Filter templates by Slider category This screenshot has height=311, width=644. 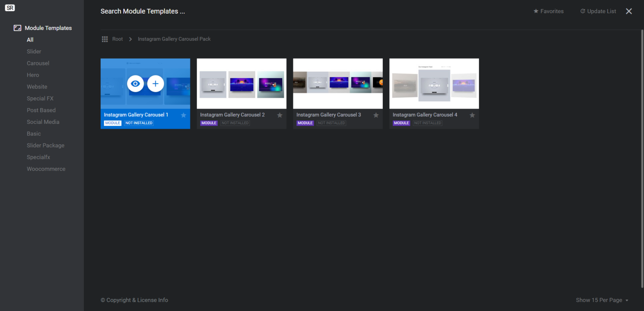tap(34, 52)
